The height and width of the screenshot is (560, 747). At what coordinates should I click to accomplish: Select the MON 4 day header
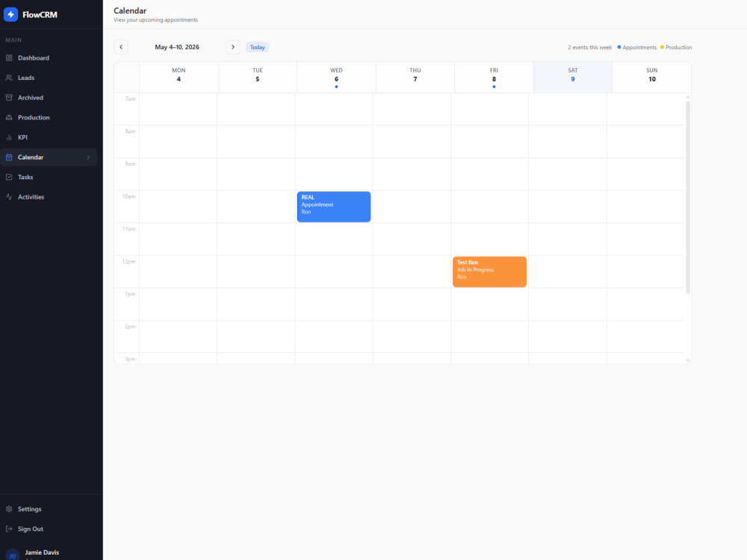tap(179, 77)
